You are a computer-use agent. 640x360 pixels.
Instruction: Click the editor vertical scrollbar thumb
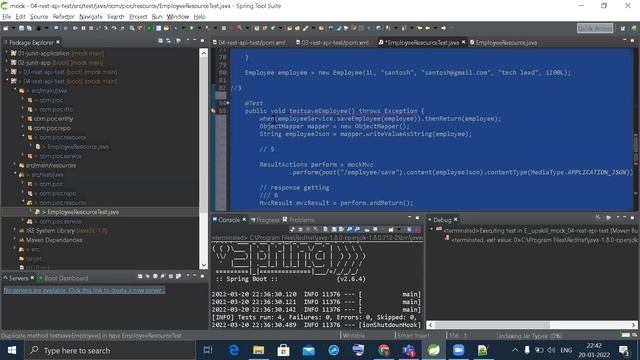click(x=636, y=149)
